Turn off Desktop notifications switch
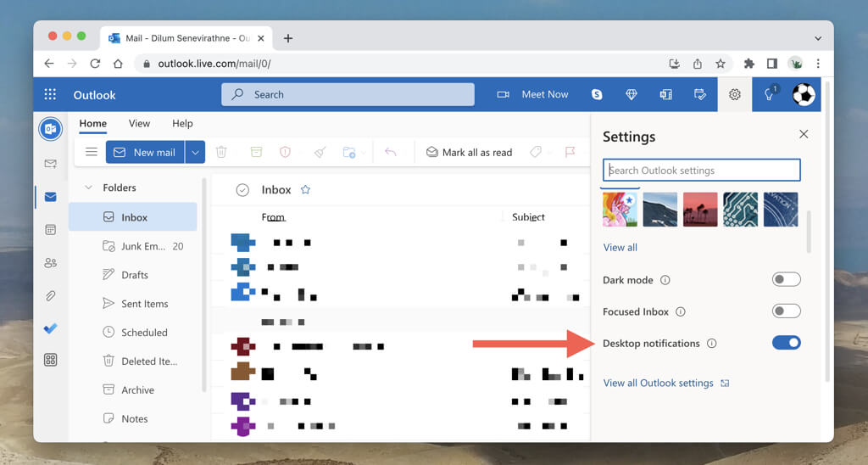 pyautogui.click(x=786, y=343)
